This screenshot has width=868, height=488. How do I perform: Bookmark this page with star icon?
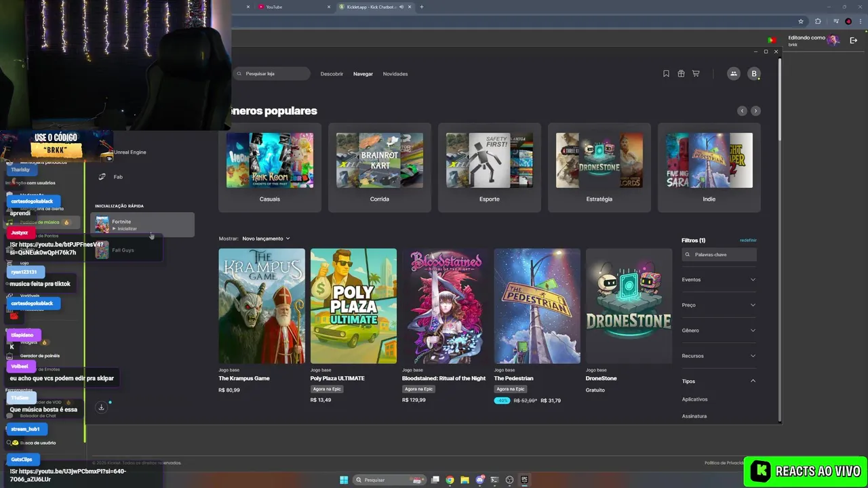click(x=801, y=21)
